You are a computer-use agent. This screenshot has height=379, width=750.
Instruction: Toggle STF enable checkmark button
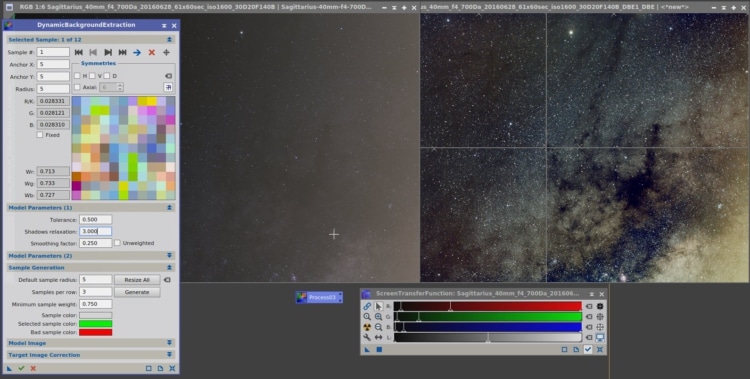point(588,350)
